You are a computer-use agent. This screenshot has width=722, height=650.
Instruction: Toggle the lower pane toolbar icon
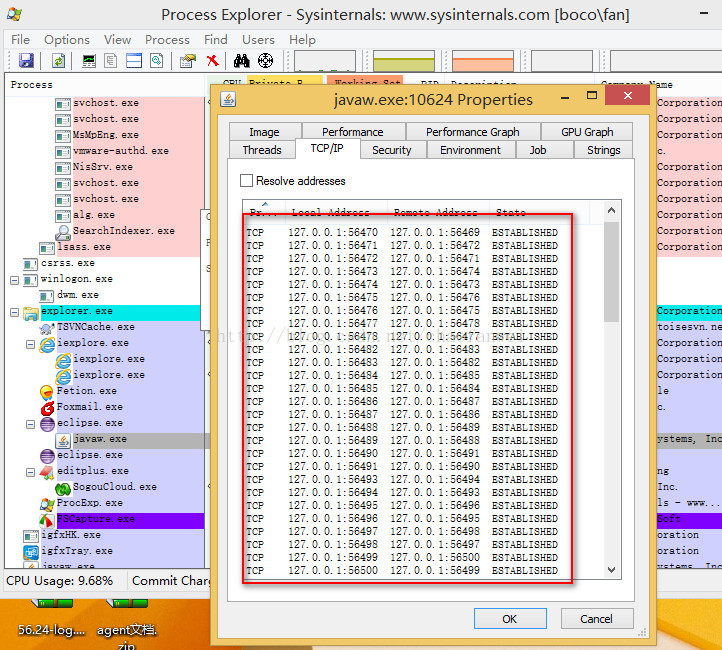134,60
